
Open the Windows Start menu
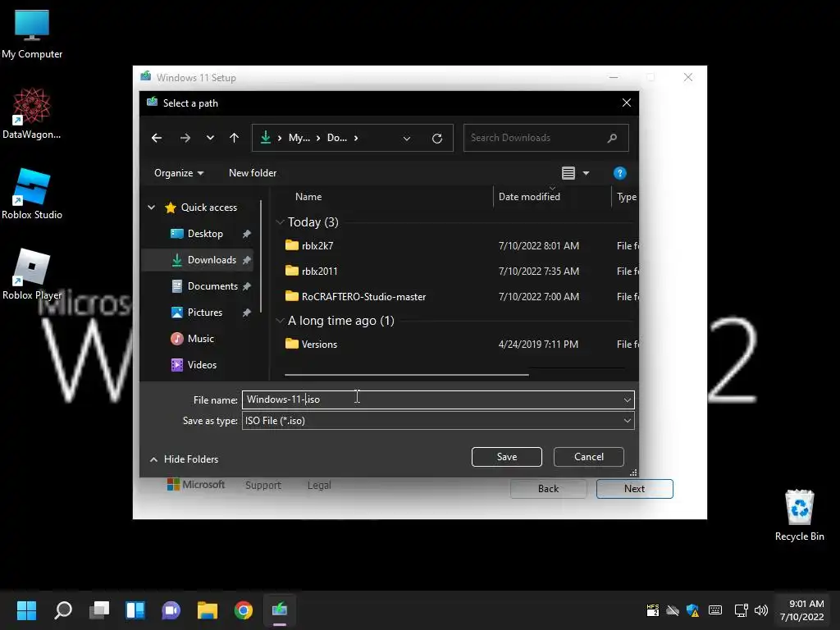pos(26,610)
